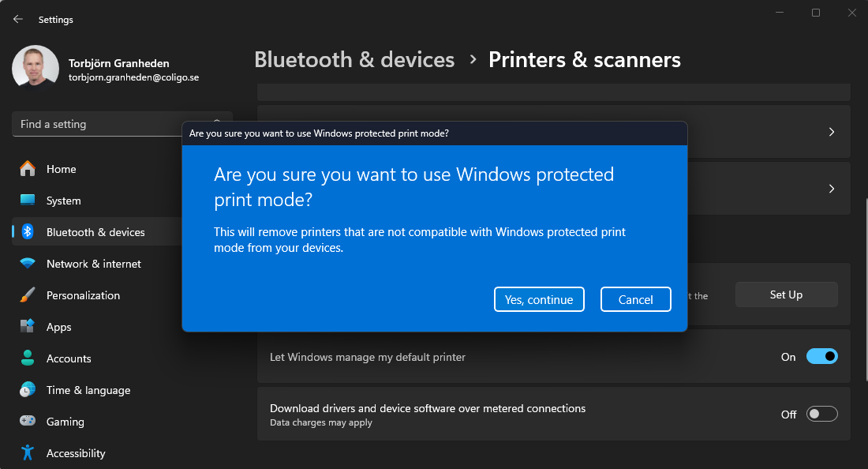Image resolution: width=868 pixels, height=469 pixels.
Task: Select the System monitor icon
Action: tap(27, 200)
